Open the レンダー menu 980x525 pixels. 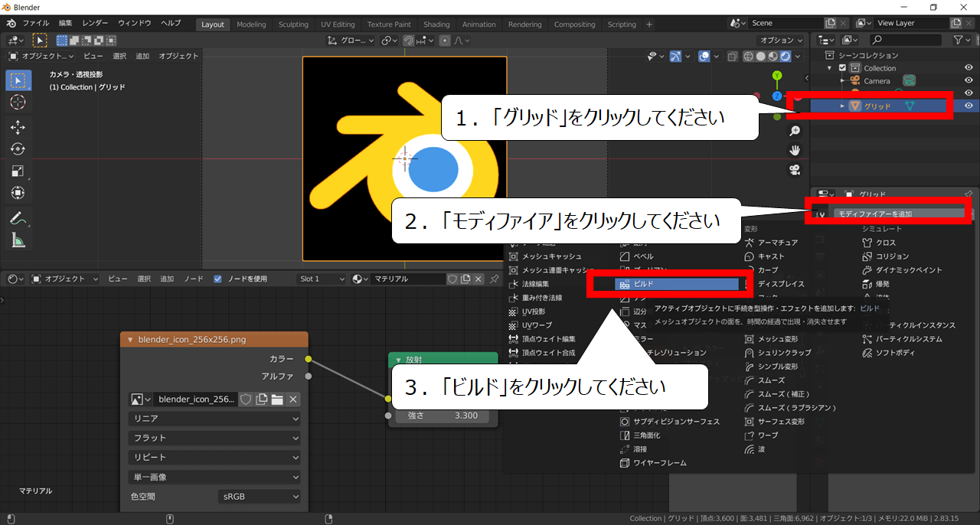(95, 24)
